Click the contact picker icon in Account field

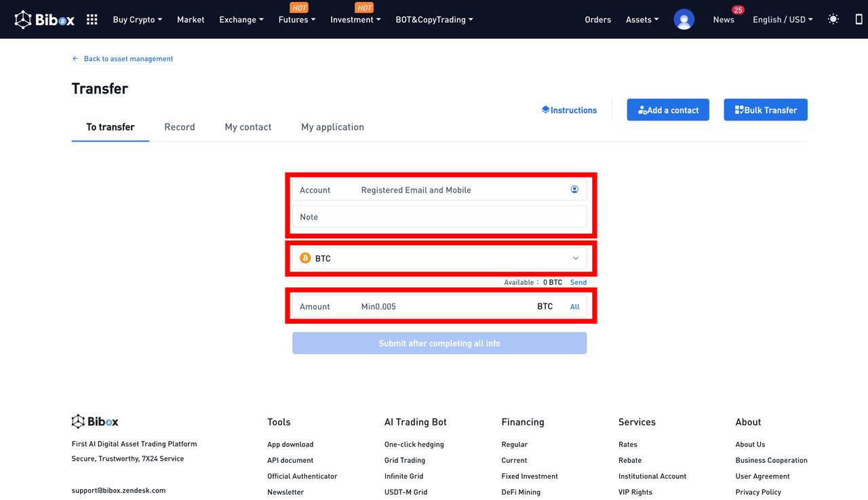[x=574, y=190]
